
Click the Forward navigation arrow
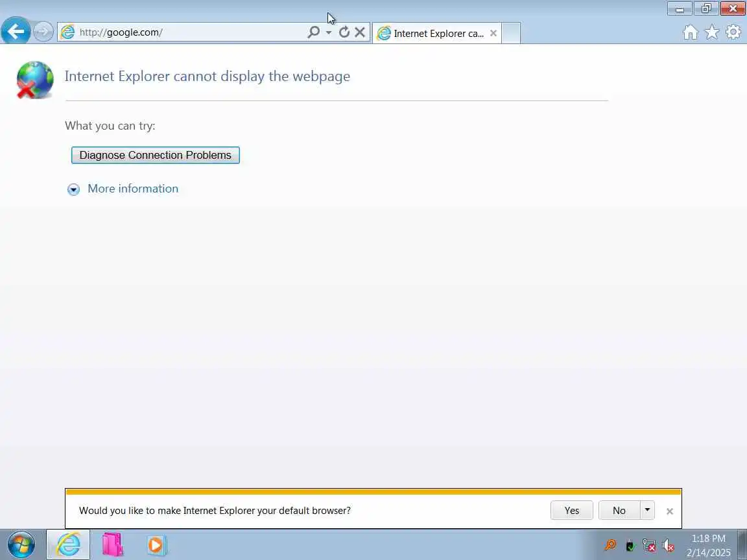pyautogui.click(x=43, y=32)
